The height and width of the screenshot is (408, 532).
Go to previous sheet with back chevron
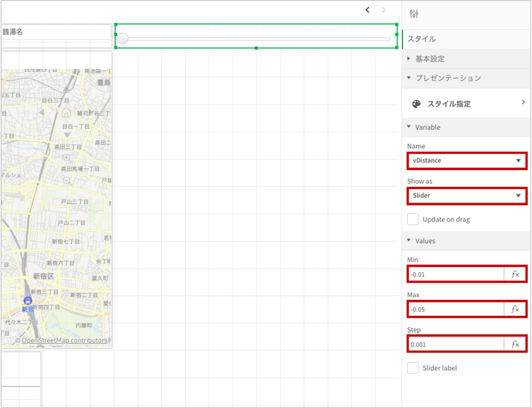pyautogui.click(x=367, y=9)
